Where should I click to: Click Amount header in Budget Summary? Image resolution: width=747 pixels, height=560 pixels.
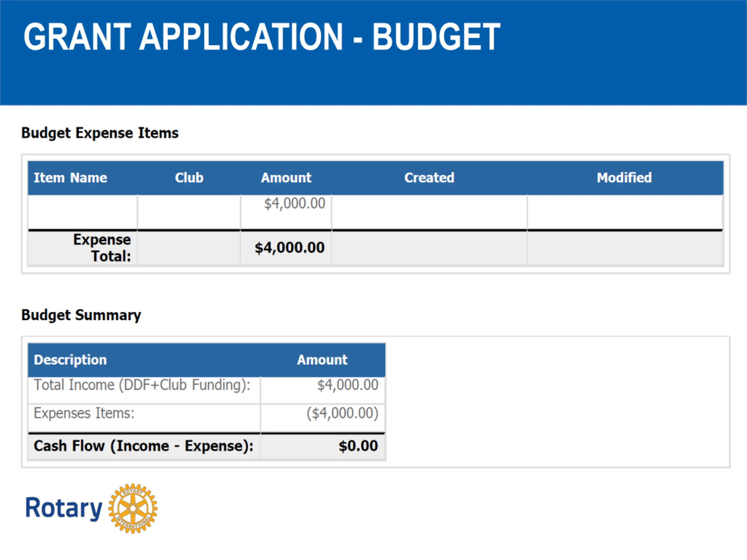322,360
